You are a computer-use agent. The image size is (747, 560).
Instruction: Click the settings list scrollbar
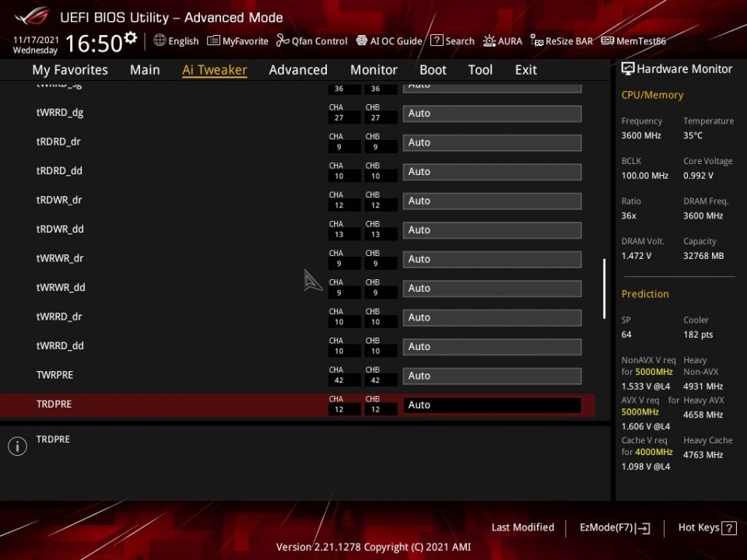pyautogui.click(x=604, y=289)
